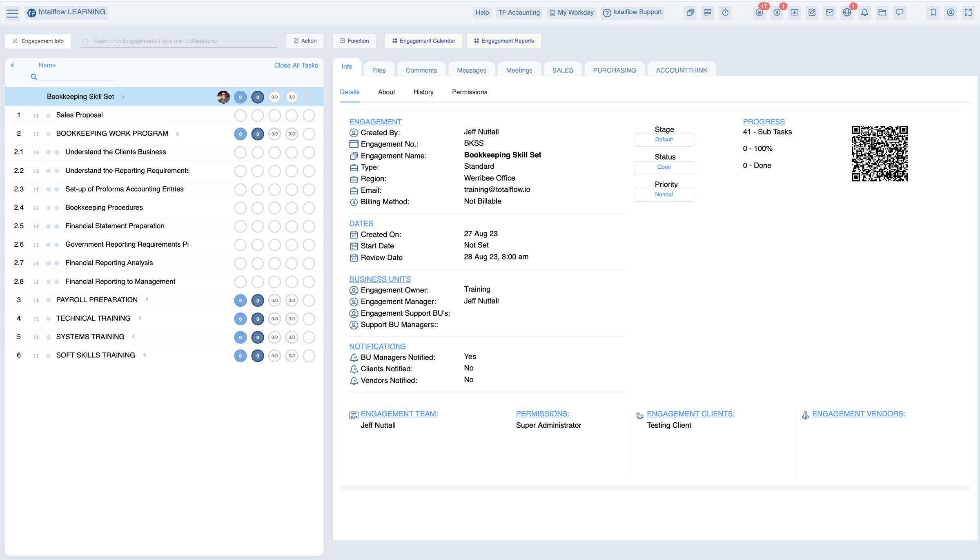The image size is (980, 560).
Task: Expand the PAYROLL PREPARATION task group
Action: [x=147, y=300]
